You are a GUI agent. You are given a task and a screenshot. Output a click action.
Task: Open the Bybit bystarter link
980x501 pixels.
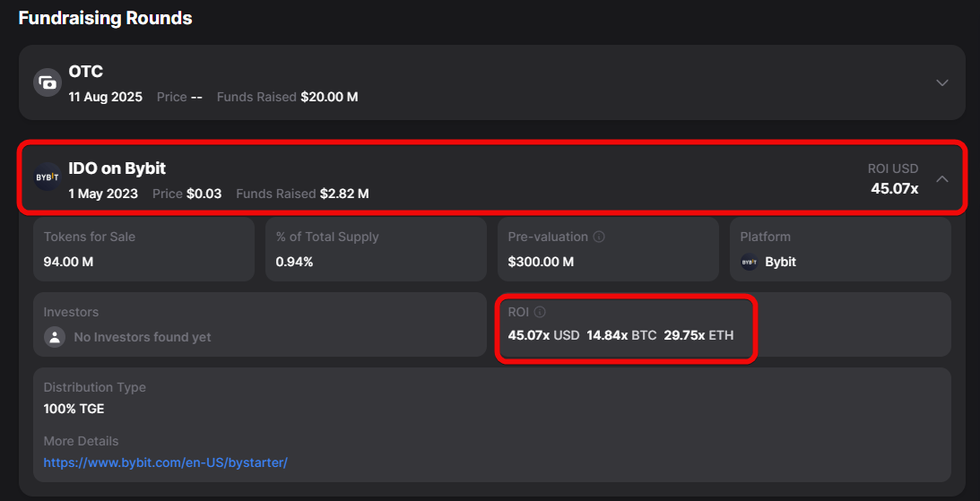pos(165,463)
